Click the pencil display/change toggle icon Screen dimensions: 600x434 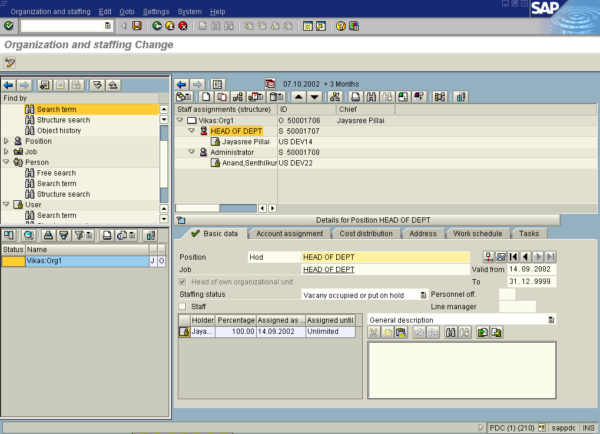(10, 62)
